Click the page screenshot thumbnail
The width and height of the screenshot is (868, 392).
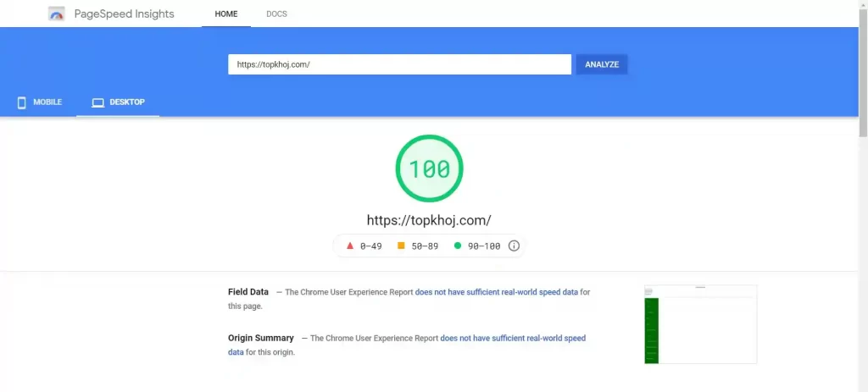tap(700, 324)
